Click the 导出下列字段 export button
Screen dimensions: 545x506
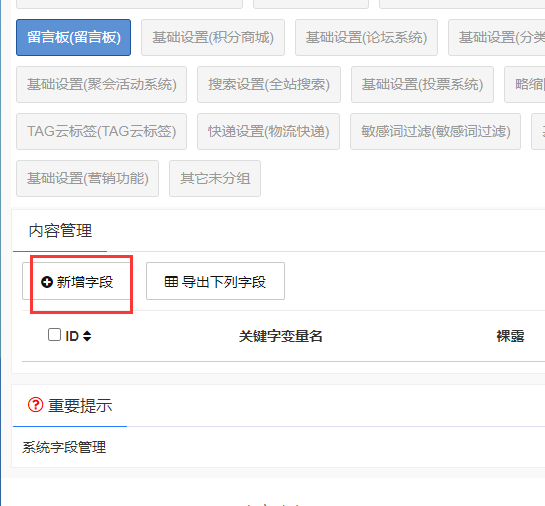(x=215, y=281)
